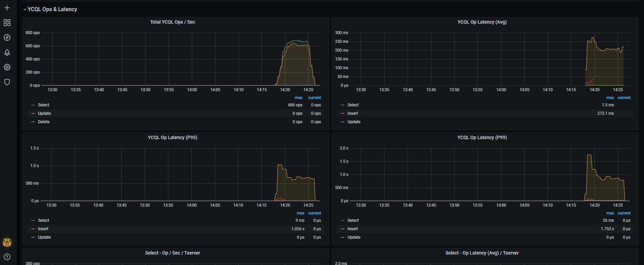Image resolution: width=644 pixels, height=265 pixels.
Task: Open the Server Admin shield icon
Action: click(7, 82)
